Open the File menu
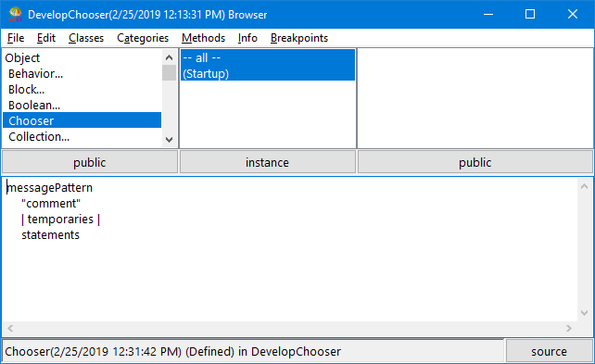 pos(16,38)
